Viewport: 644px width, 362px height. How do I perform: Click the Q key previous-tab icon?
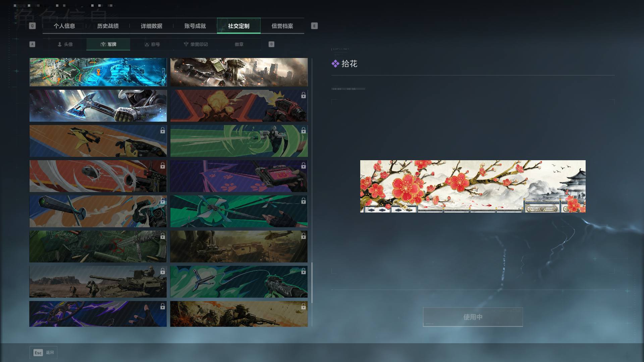pyautogui.click(x=32, y=26)
